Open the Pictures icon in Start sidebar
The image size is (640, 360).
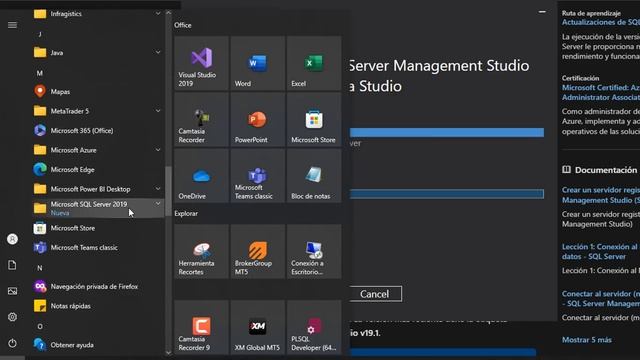(12, 291)
